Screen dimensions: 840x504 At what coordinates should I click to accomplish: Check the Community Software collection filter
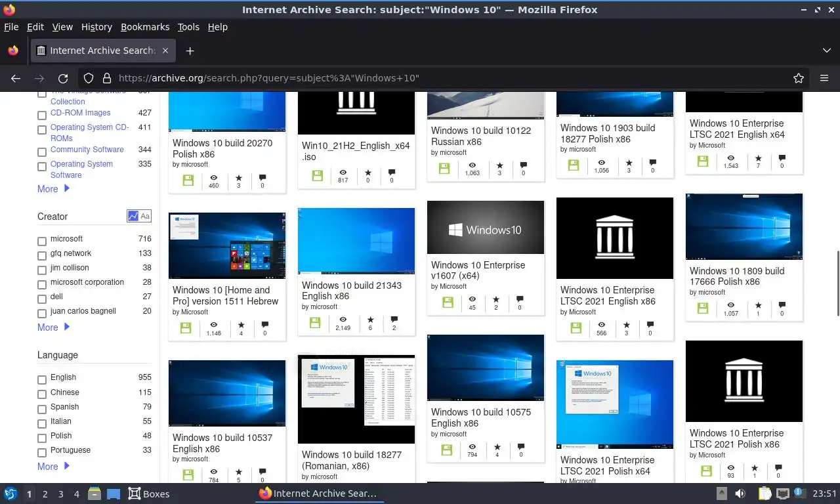[x=42, y=152]
